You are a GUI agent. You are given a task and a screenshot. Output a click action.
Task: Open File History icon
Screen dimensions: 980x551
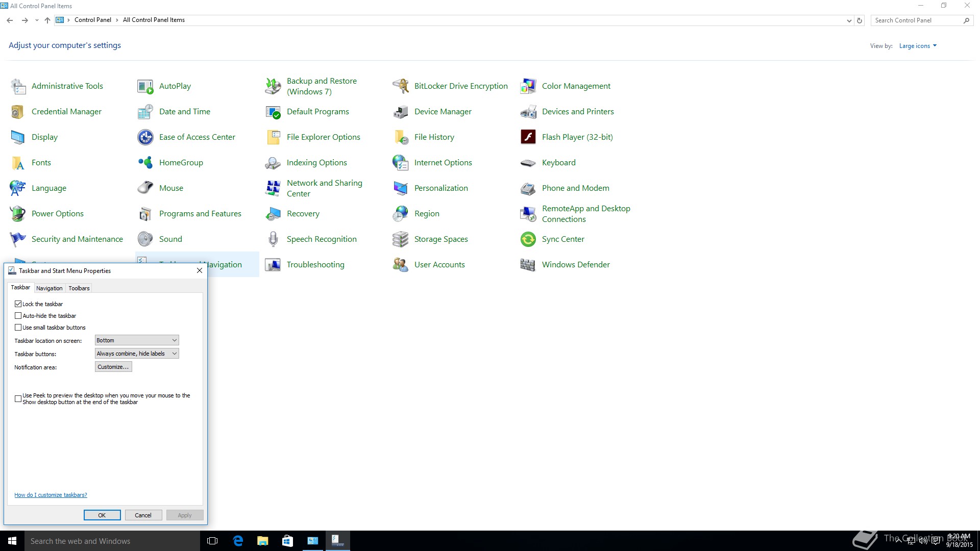[401, 137]
